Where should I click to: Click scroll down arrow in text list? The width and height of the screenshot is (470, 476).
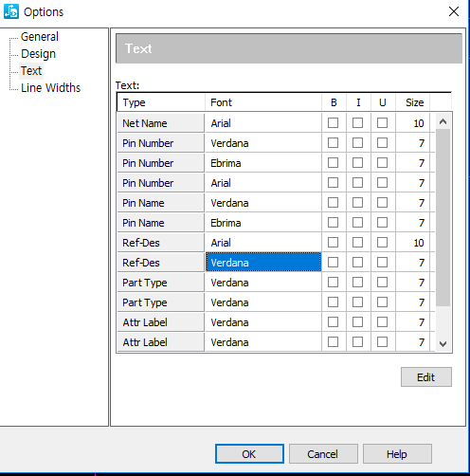tap(443, 344)
